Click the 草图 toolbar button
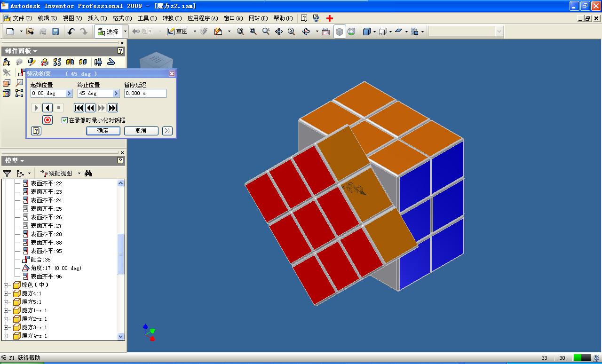 (178, 32)
